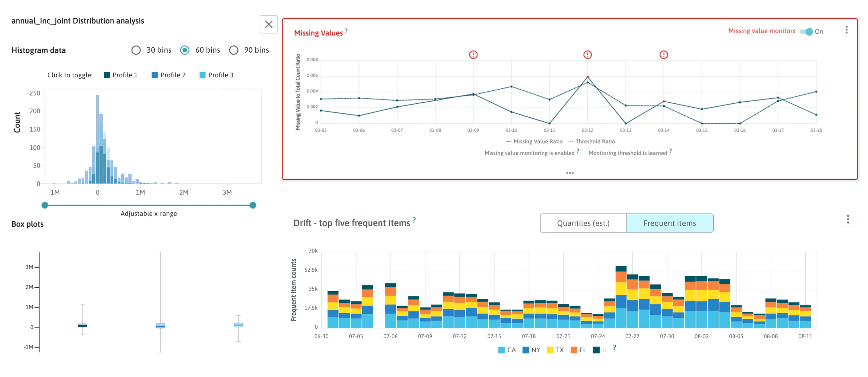Click the 03-12 missing value alert icon
This screenshot has height=377, width=868.
(587, 55)
